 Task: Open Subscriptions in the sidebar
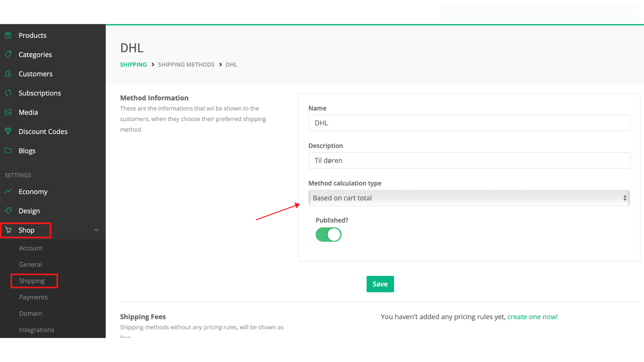coord(40,93)
